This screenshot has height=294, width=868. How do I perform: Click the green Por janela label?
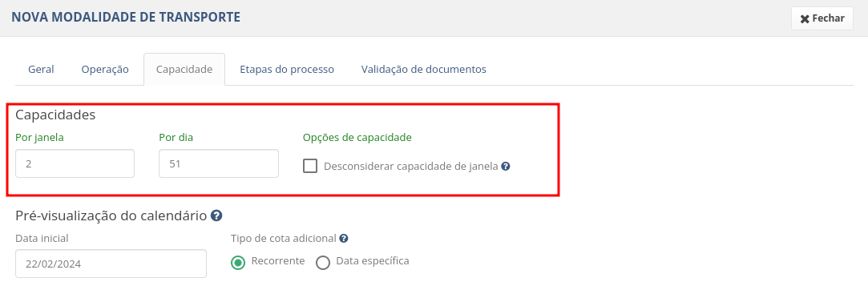point(40,138)
